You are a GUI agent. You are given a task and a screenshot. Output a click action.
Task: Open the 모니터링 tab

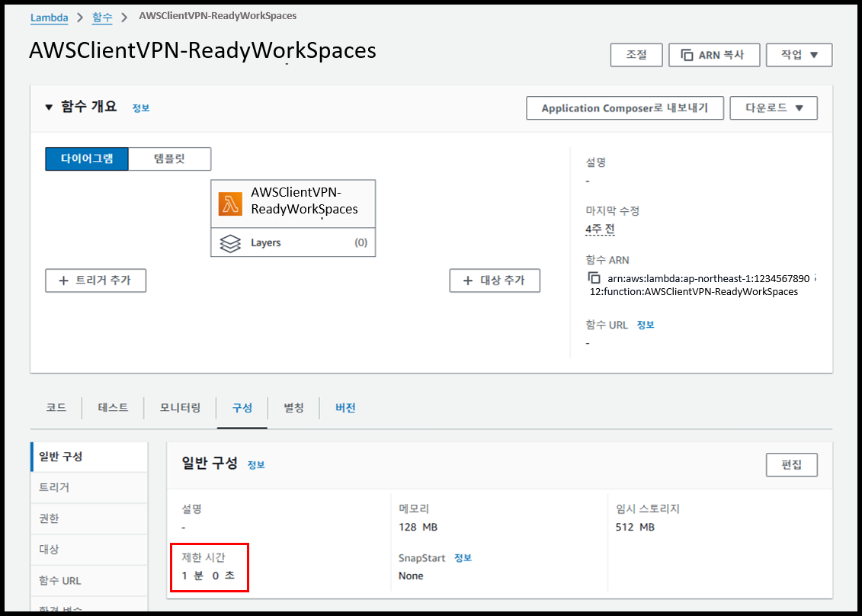[181, 408]
